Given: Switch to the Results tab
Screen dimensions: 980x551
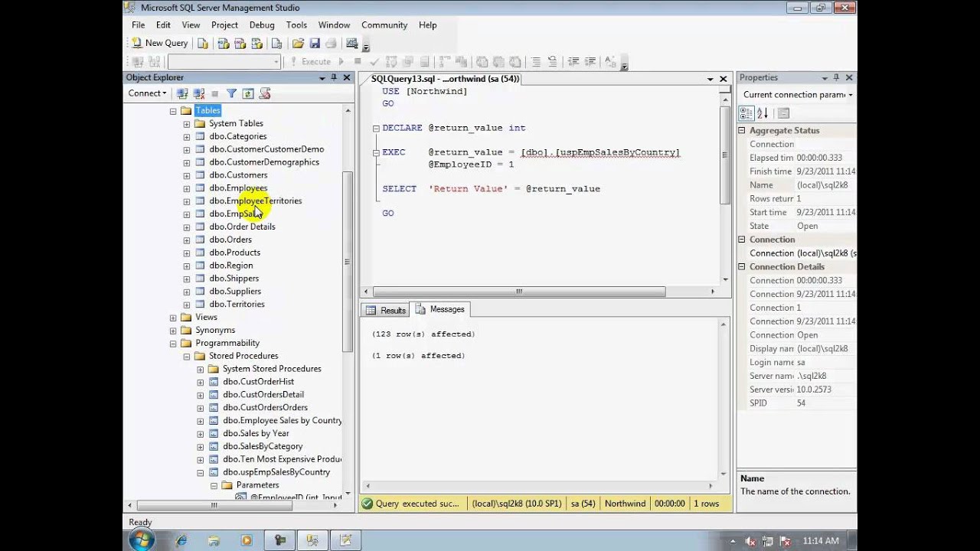Looking at the screenshot, I should (386, 310).
